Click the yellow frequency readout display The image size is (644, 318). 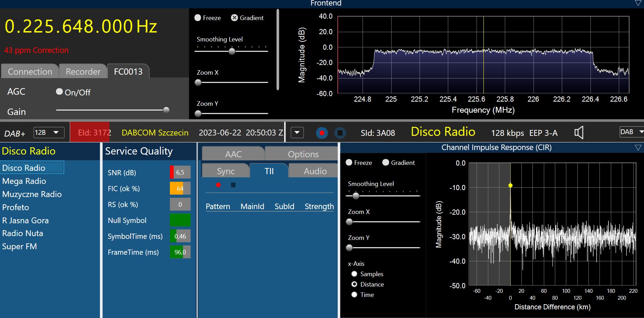(x=81, y=27)
